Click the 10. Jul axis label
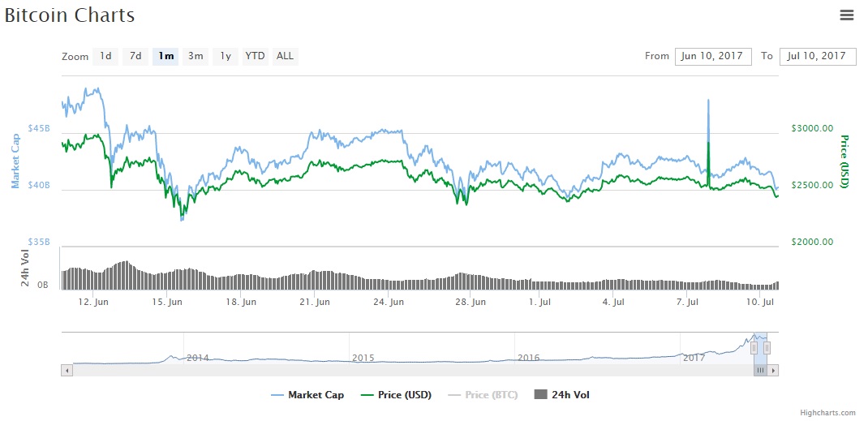 [x=761, y=302]
